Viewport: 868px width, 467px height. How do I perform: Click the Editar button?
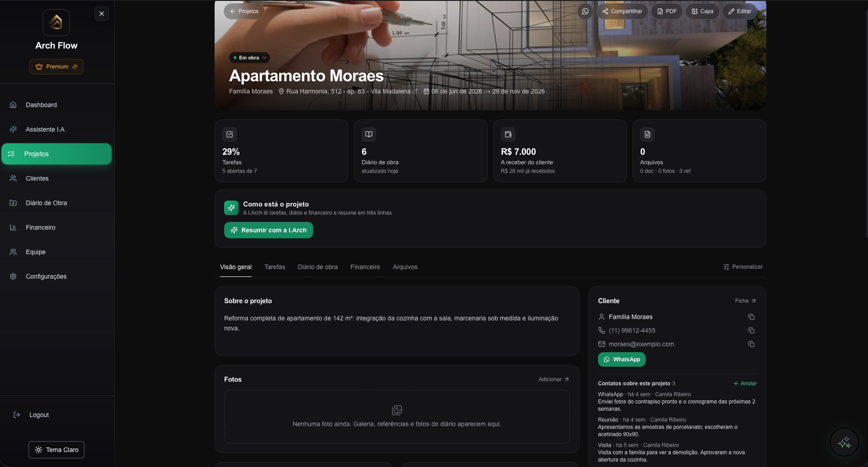point(740,11)
